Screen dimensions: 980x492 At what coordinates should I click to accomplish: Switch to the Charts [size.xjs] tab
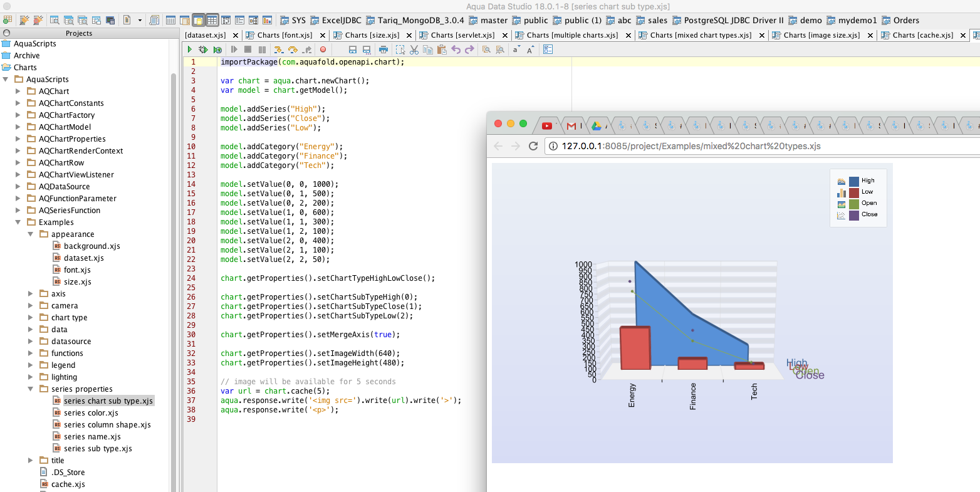(372, 35)
